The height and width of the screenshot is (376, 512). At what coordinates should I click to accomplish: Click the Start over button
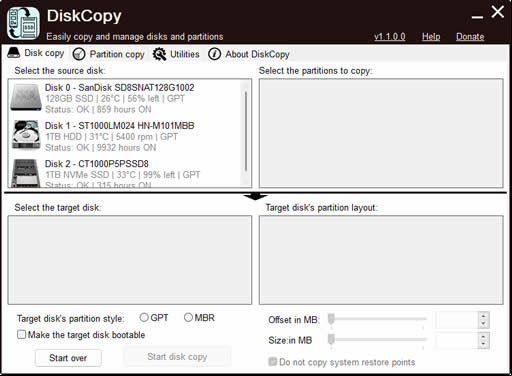pos(68,358)
